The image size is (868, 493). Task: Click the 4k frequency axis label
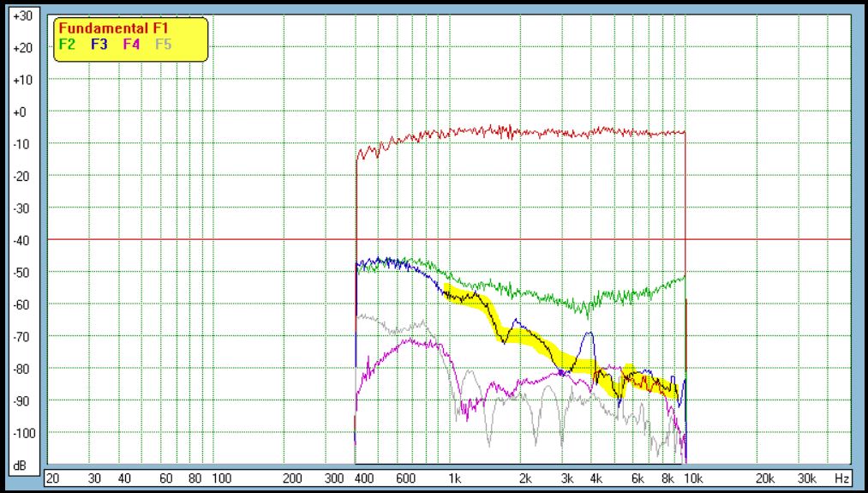click(596, 478)
